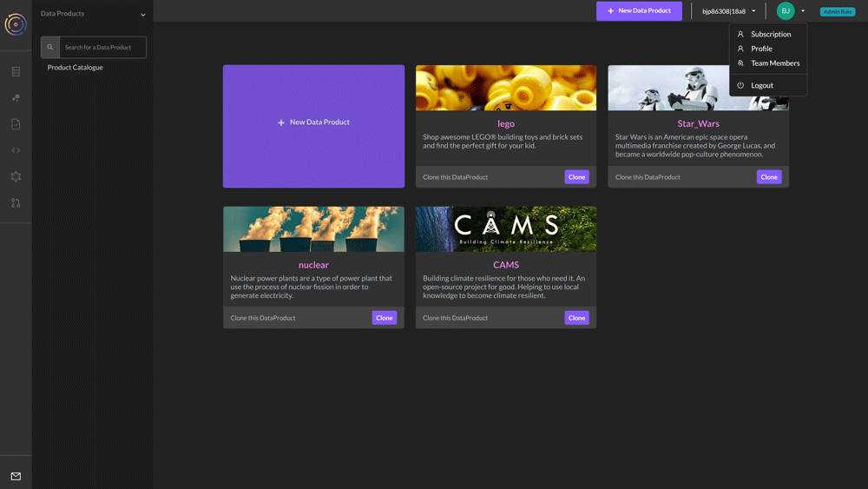Open the code brackets sidebar icon
Screen dimensions: 868x489
[16, 150]
